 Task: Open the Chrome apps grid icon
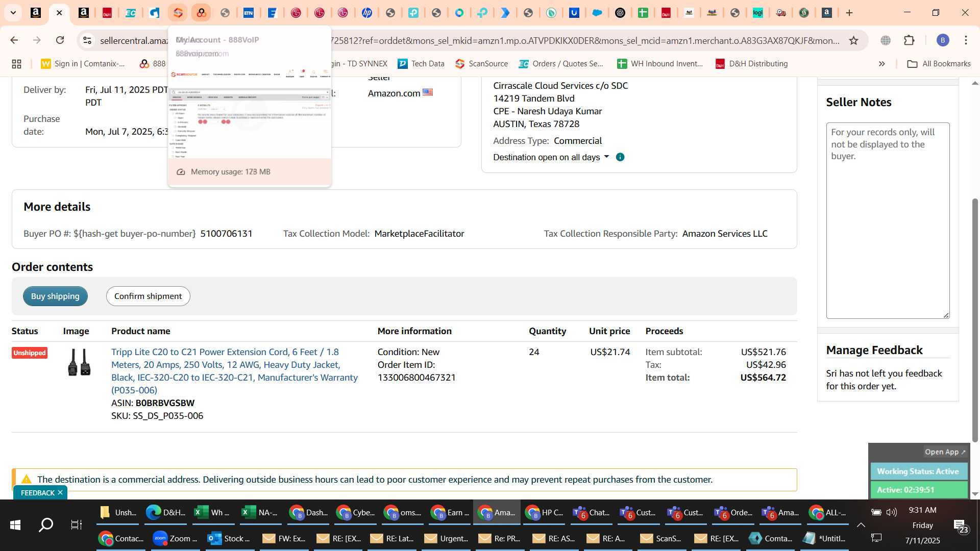click(16, 64)
